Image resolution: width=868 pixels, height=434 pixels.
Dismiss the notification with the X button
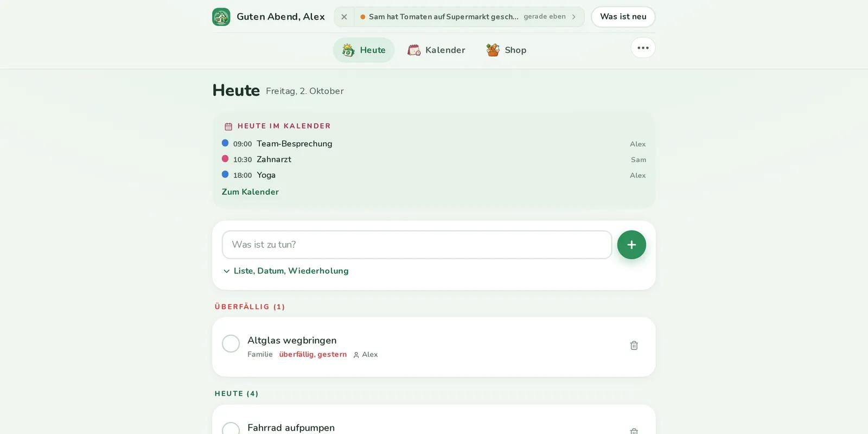[x=344, y=17]
